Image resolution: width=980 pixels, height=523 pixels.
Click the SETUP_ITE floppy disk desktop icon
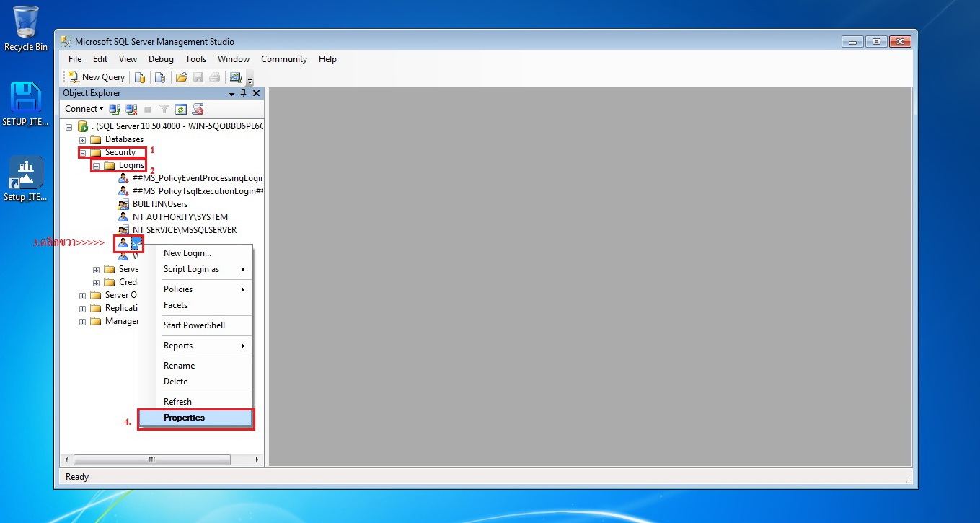coord(26,104)
